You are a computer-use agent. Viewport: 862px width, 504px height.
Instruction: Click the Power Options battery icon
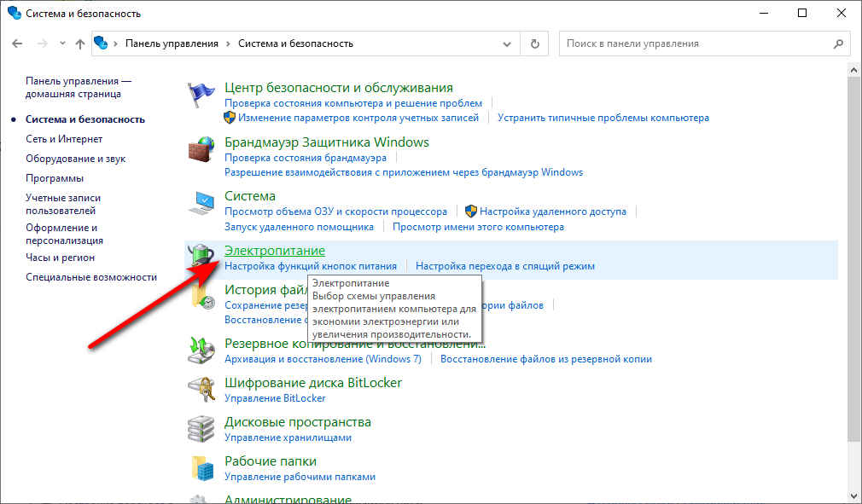(201, 258)
